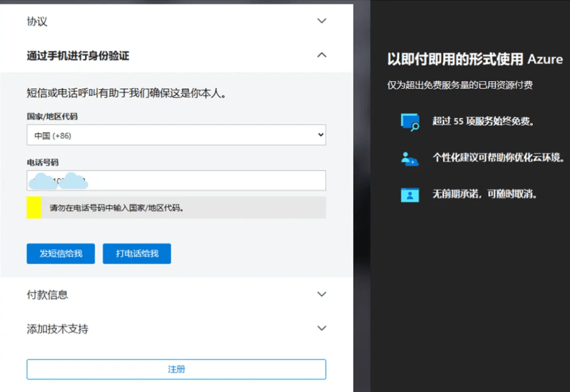Click the text 超过 55 项服务始终免费。
570x392 pixels.
pos(483,121)
